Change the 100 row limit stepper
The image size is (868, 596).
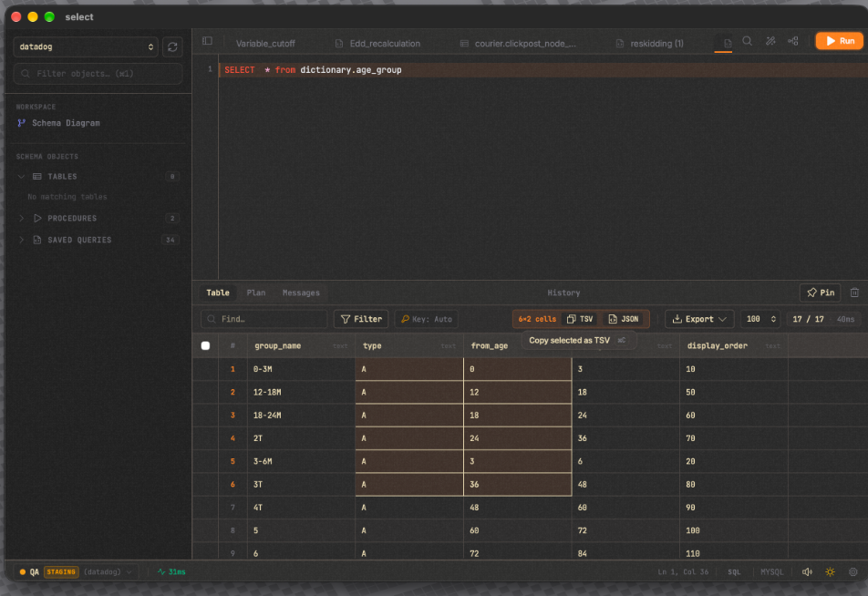tap(760, 319)
